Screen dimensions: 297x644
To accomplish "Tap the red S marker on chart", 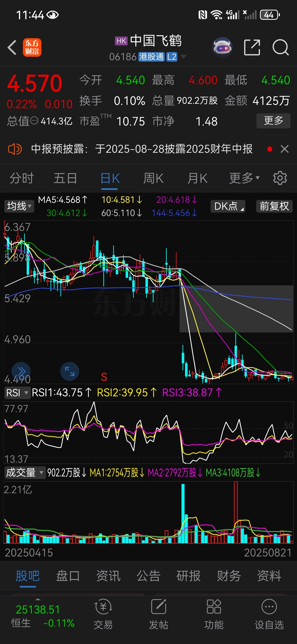I will tap(104, 377).
